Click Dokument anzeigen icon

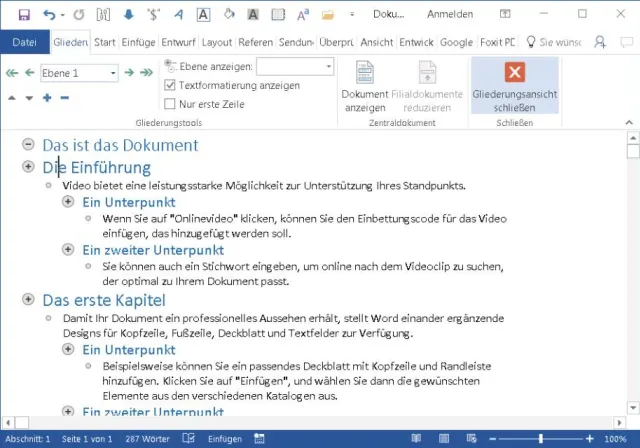[x=365, y=84]
